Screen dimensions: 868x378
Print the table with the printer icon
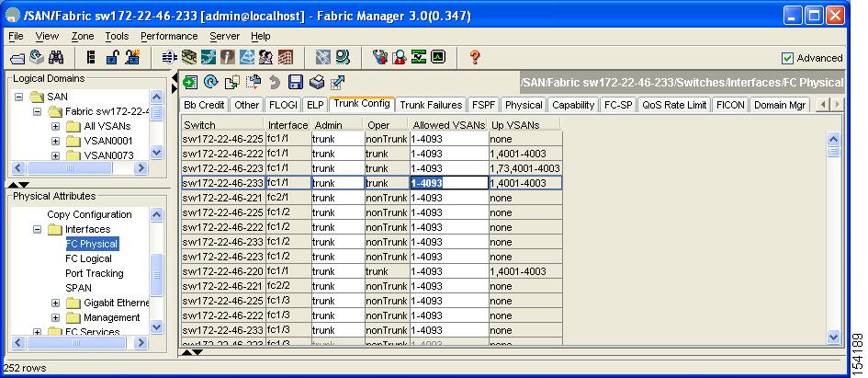pos(317,83)
